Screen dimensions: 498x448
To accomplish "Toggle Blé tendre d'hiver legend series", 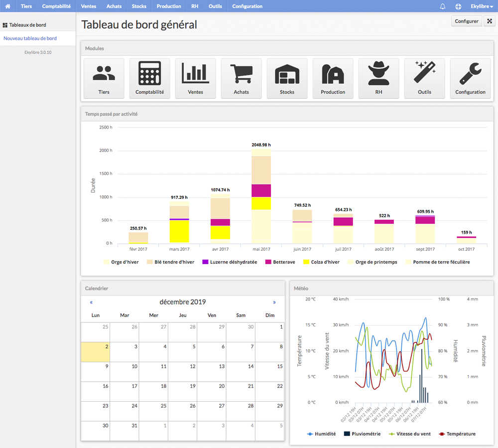I will [170, 262].
